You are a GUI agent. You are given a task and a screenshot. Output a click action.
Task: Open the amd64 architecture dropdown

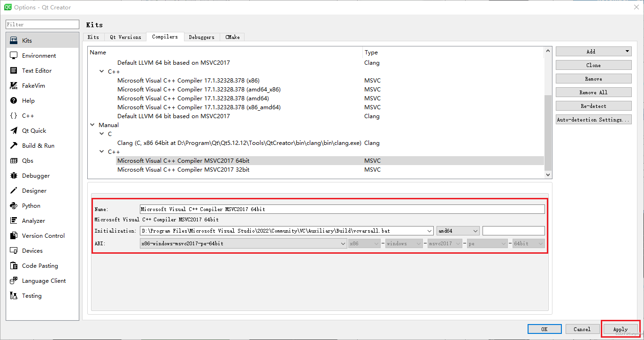[458, 231]
